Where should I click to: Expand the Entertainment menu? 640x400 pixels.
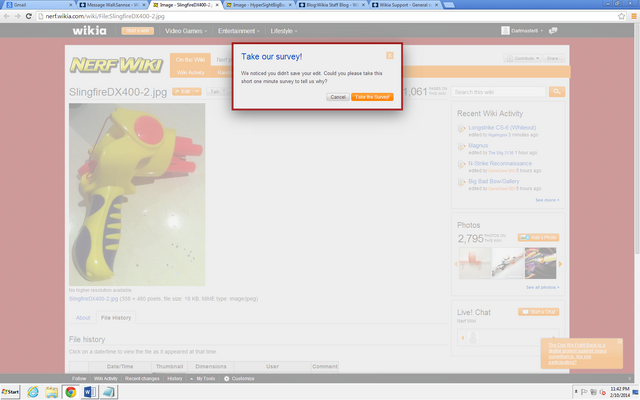(238, 31)
